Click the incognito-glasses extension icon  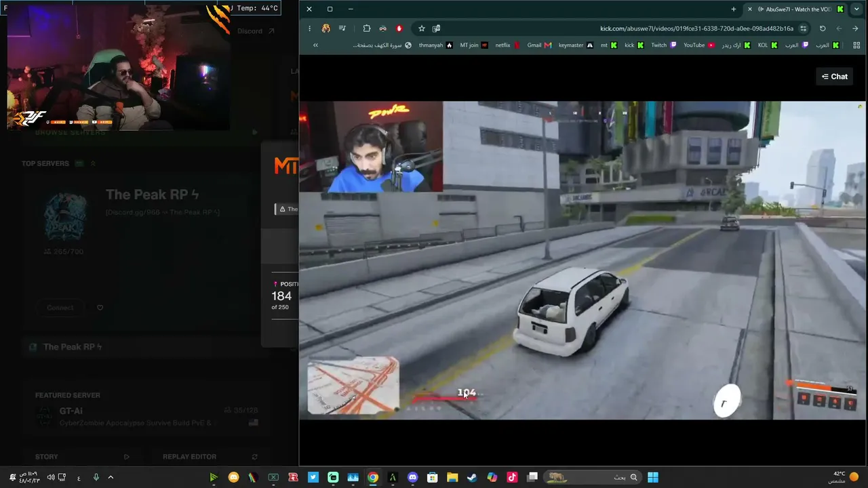click(383, 28)
